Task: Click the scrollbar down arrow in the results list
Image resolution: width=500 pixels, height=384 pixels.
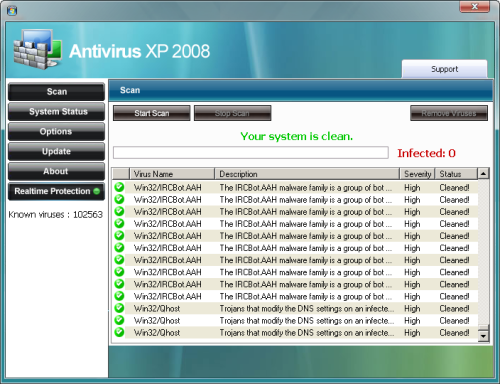Action: (x=483, y=336)
